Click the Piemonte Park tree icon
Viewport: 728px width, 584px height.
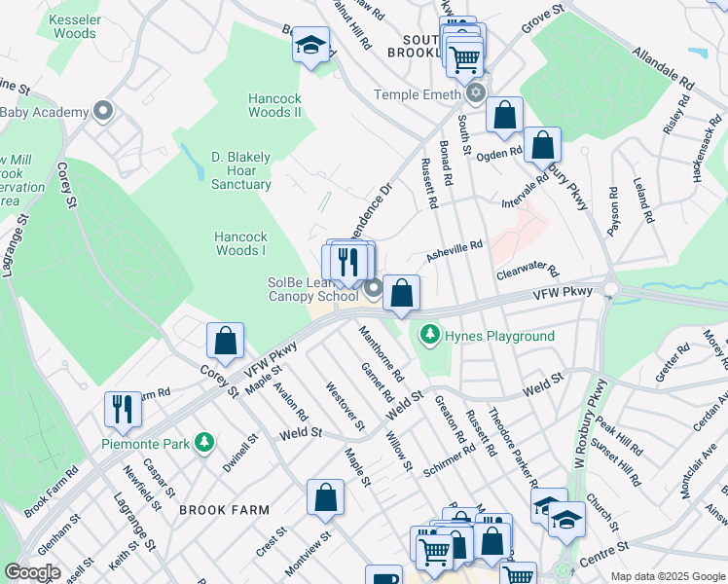(x=203, y=443)
